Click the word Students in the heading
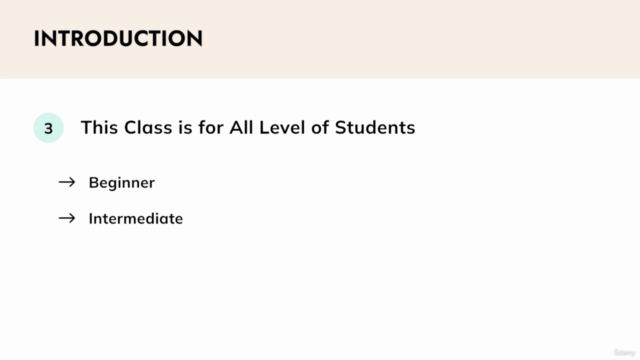The height and width of the screenshot is (360, 640). (375, 127)
